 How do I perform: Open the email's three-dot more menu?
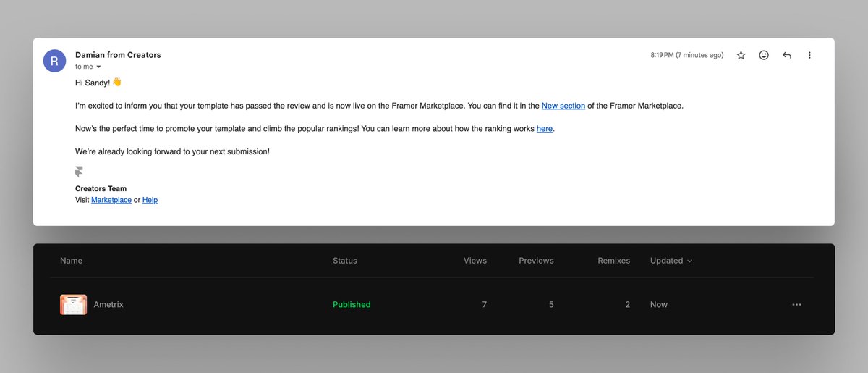click(809, 55)
